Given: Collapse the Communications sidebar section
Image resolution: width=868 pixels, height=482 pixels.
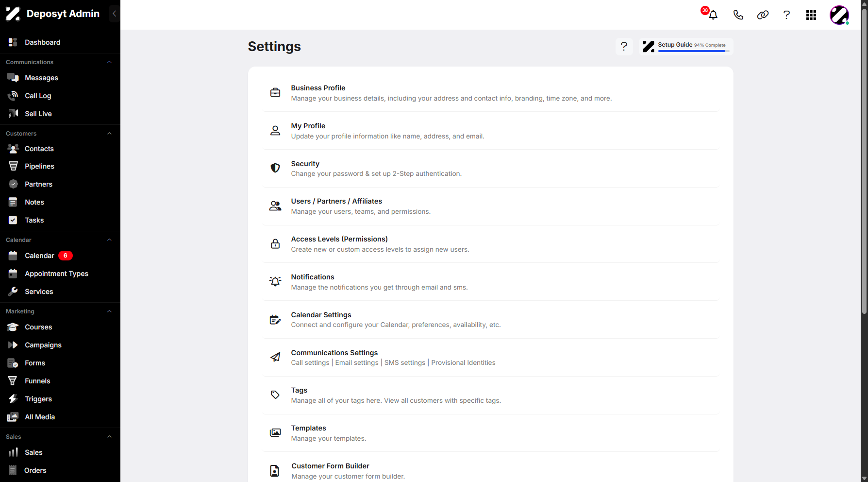Looking at the screenshot, I should (x=109, y=62).
